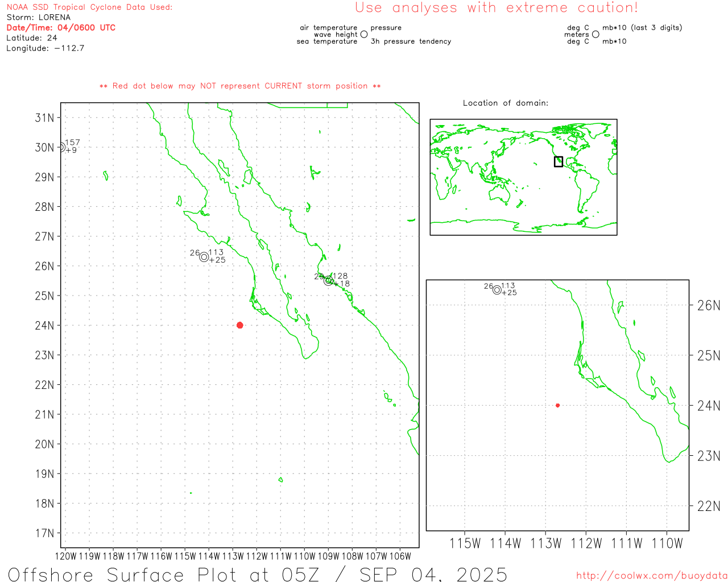Click the 'air temperature' legend label
This screenshot has width=728, height=582.
pyautogui.click(x=329, y=28)
